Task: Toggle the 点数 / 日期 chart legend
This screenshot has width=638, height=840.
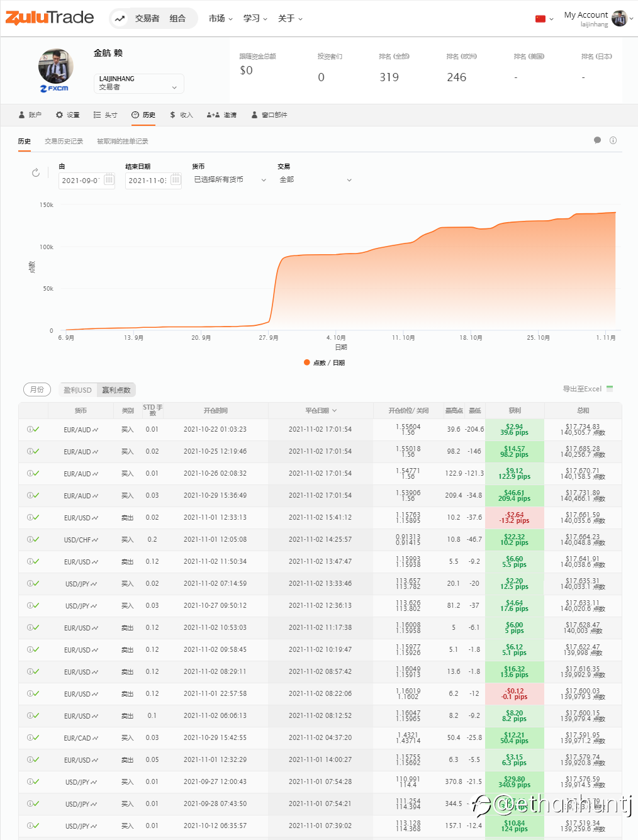Action: pyautogui.click(x=324, y=362)
